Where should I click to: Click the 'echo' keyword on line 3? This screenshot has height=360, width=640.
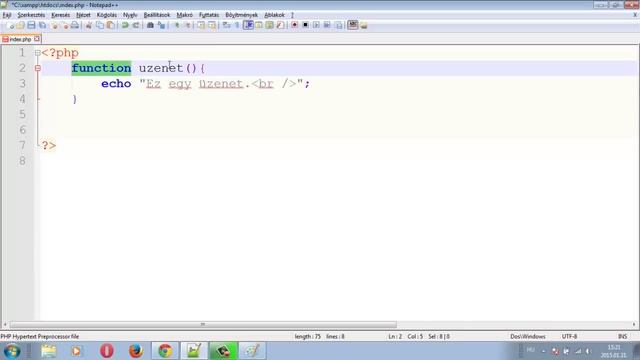pos(116,84)
